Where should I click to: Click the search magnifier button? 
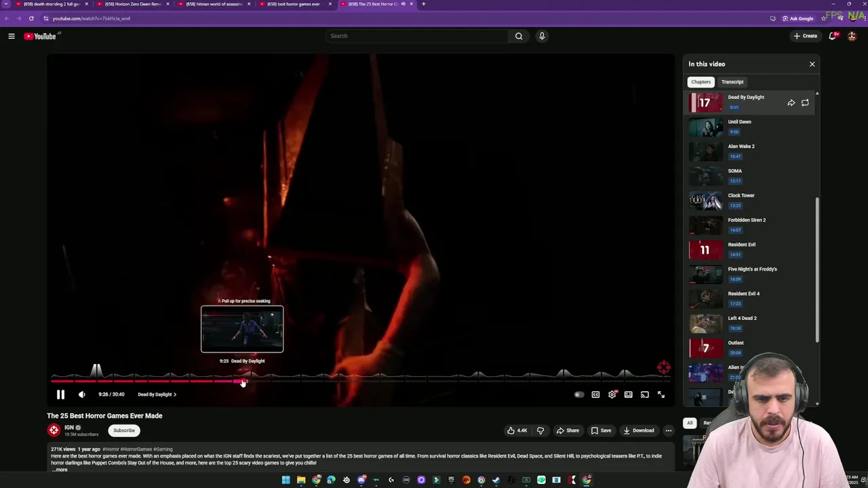[x=519, y=36]
